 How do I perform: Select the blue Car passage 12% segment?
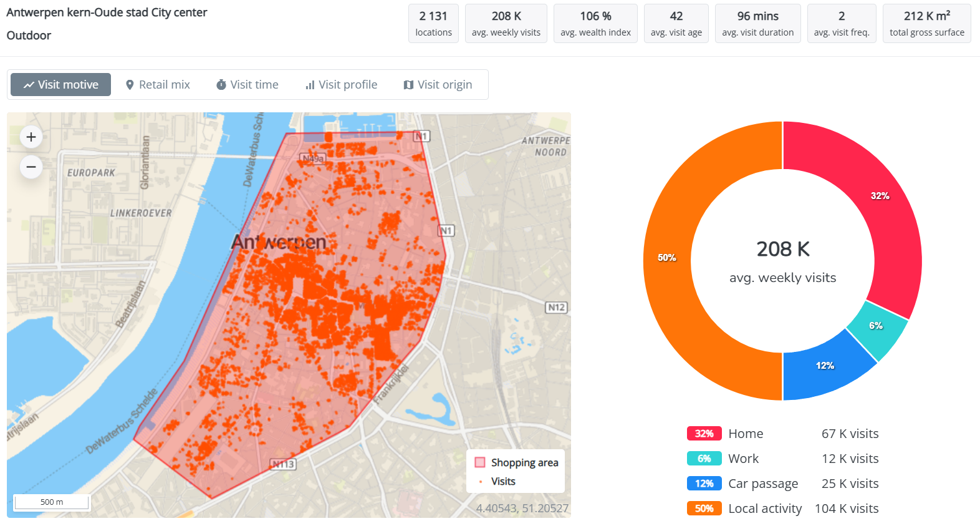825,366
